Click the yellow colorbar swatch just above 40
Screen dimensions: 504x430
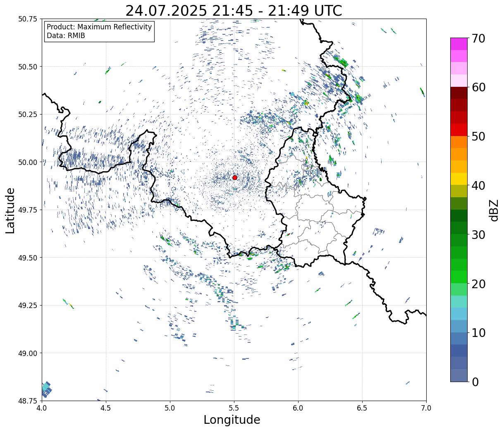tap(459, 179)
